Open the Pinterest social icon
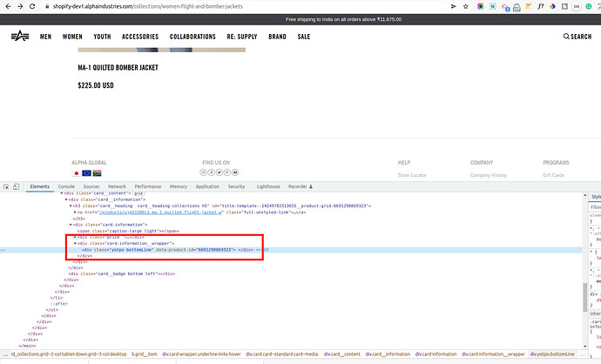 tap(227, 172)
